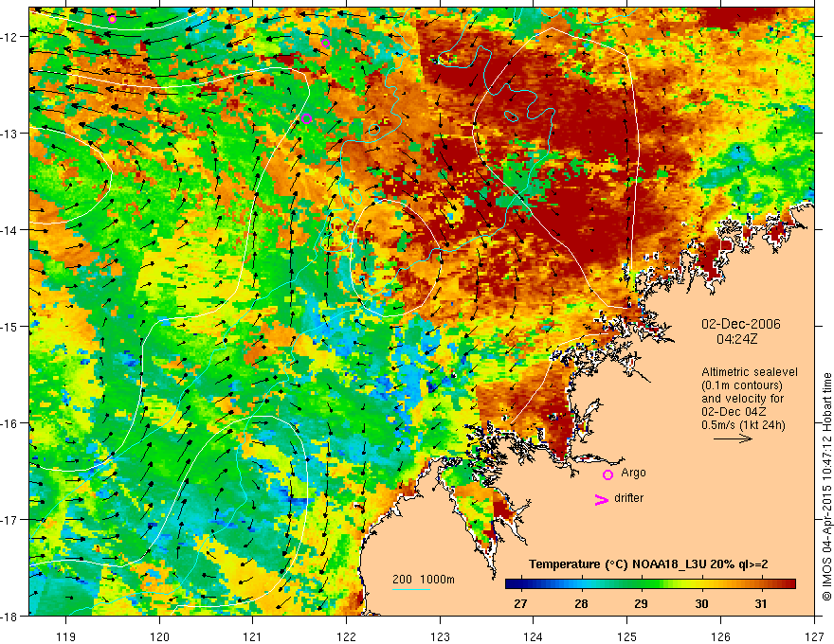This screenshot has width=834, height=644.
Task: Click the longitude axis label 125
Action: pyautogui.click(x=627, y=636)
